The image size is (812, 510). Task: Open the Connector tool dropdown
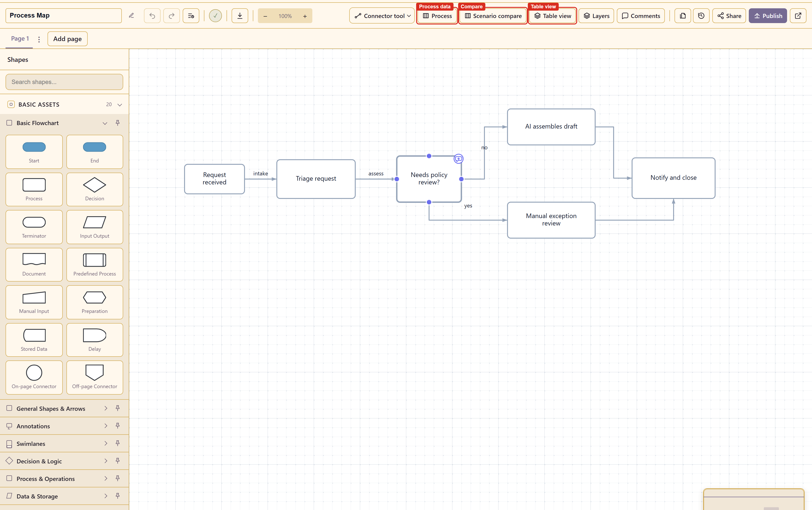[x=382, y=16]
